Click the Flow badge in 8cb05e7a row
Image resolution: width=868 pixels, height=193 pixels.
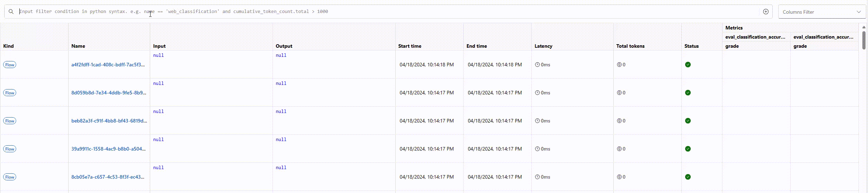pos(10,177)
